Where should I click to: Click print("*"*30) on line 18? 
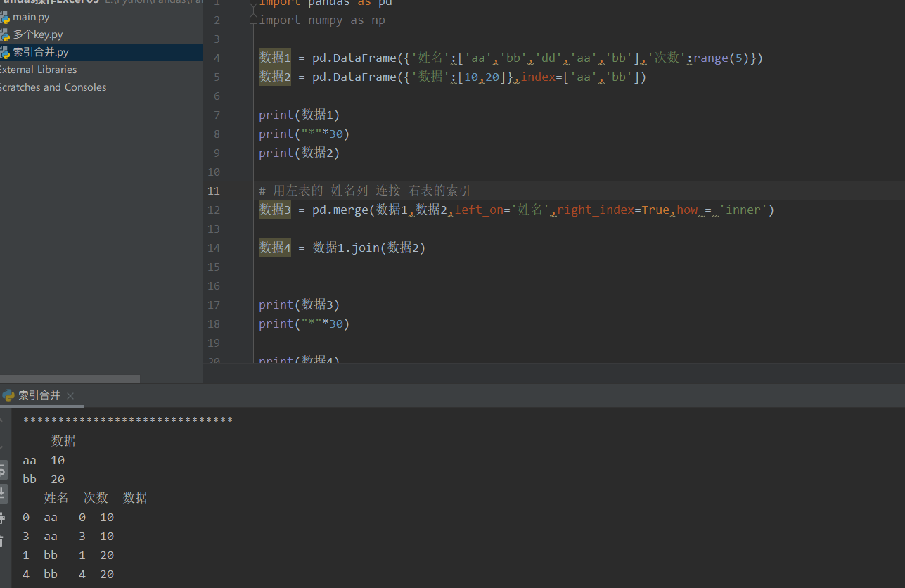tap(304, 324)
